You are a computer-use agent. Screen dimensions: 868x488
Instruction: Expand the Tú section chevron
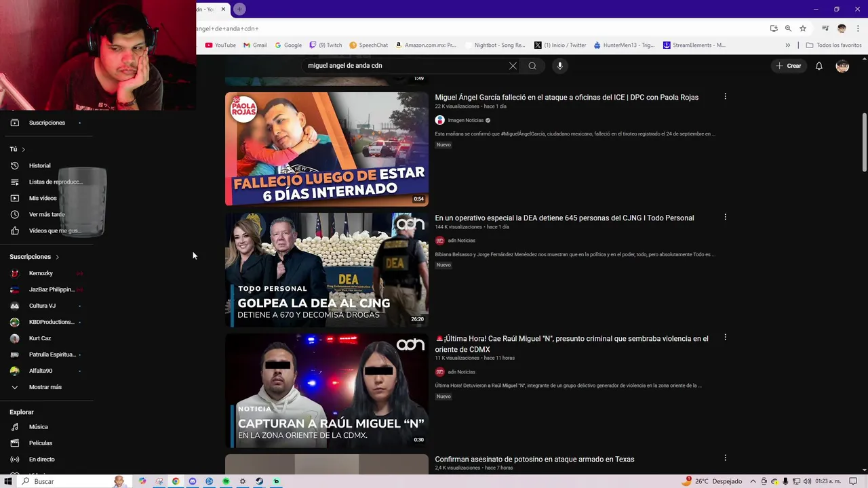point(23,149)
